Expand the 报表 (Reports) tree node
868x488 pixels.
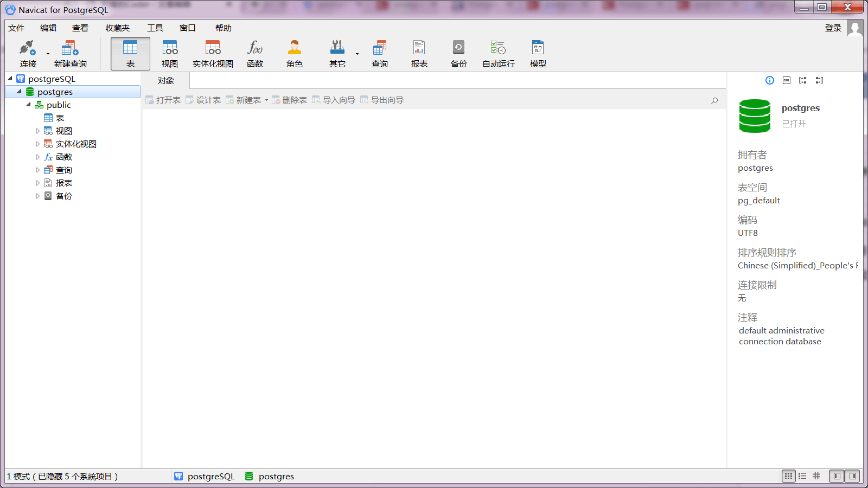pos(38,183)
